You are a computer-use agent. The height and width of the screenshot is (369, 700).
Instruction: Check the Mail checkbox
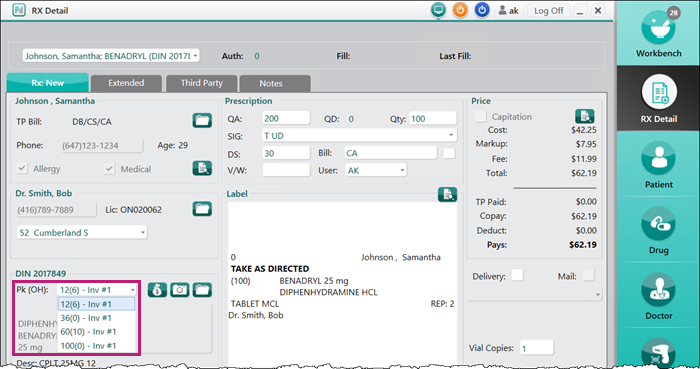point(588,275)
